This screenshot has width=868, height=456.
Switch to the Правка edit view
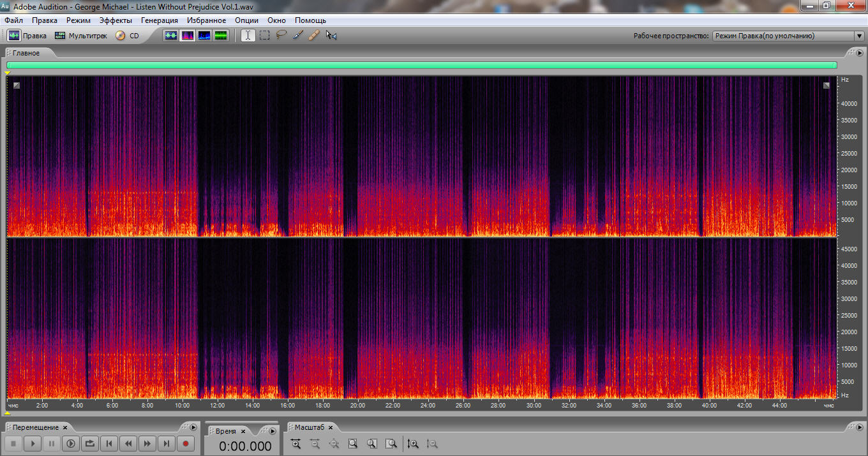(x=27, y=36)
